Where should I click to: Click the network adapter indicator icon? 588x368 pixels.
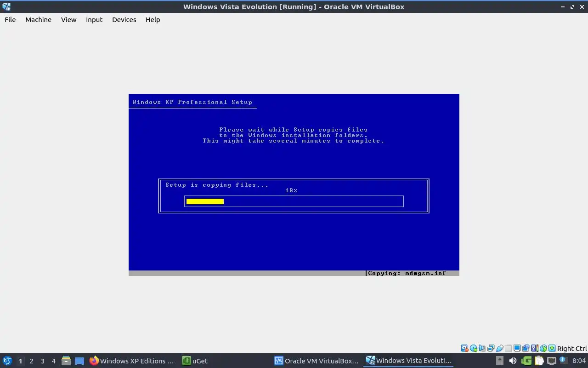pyautogui.click(x=491, y=348)
